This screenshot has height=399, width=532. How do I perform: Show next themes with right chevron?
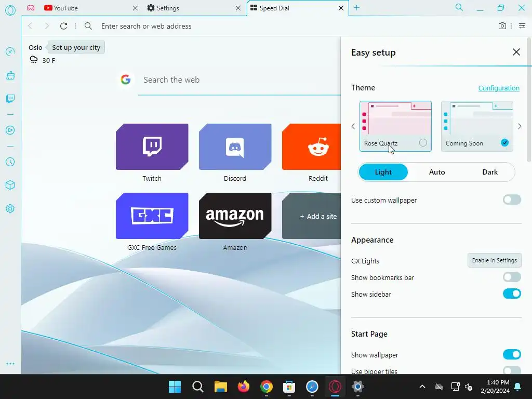click(520, 126)
